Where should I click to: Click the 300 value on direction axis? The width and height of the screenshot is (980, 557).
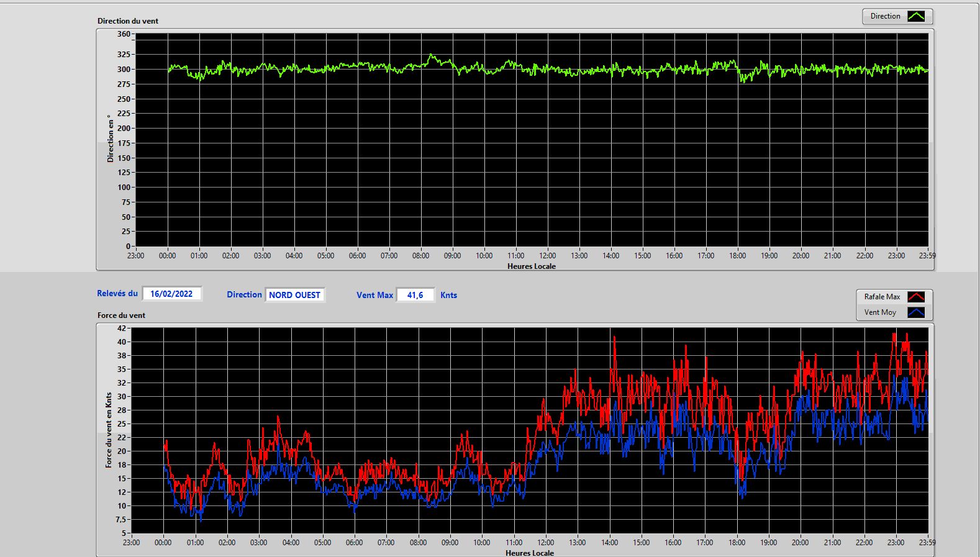click(124, 70)
